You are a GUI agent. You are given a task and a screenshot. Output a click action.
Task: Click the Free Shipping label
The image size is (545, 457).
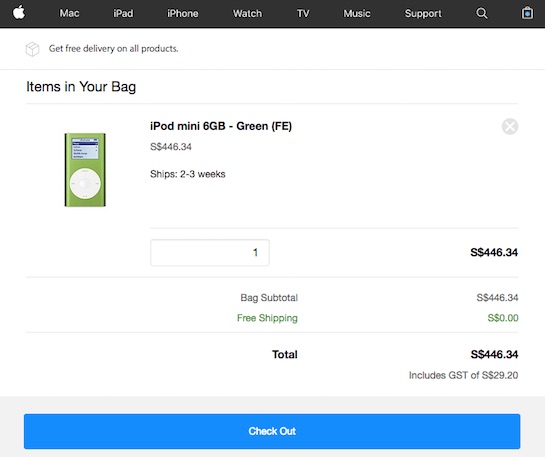[x=267, y=318]
